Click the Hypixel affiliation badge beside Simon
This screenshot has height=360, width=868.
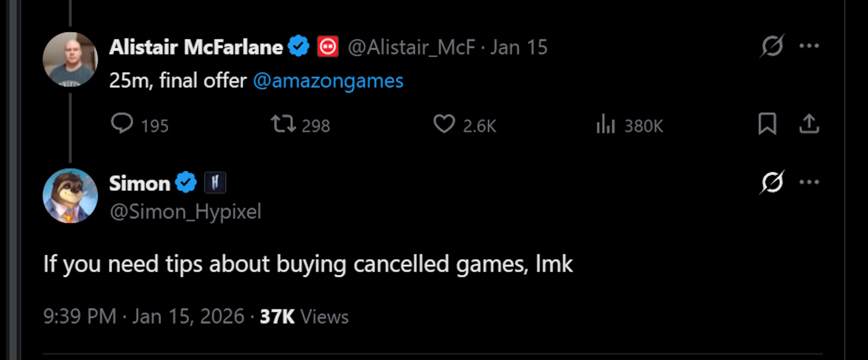click(216, 183)
